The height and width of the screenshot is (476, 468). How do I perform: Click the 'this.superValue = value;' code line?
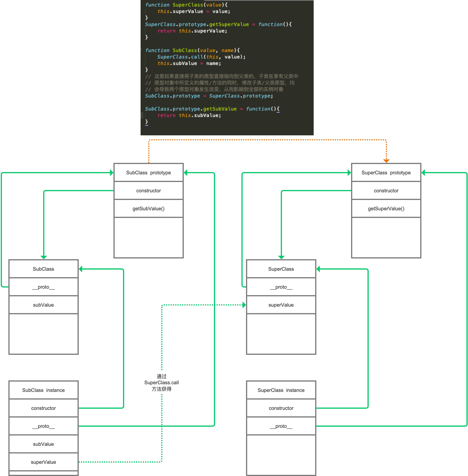tap(194, 11)
